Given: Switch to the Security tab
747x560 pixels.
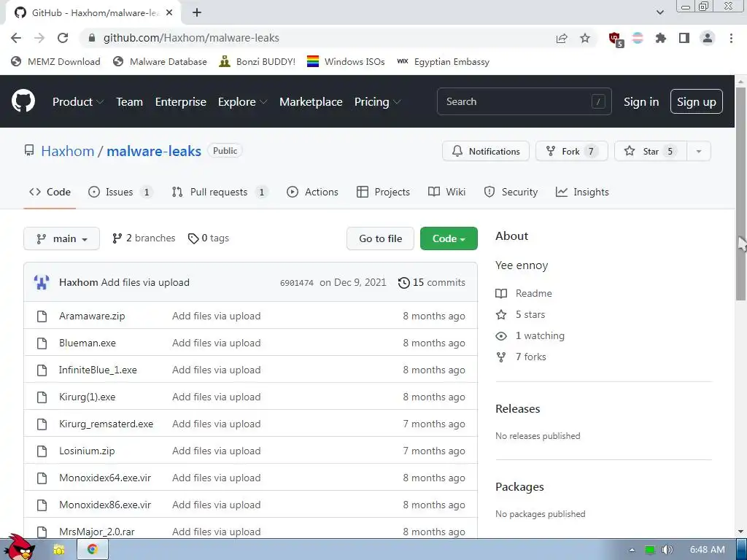Looking at the screenshot, I should click(511, 192).
